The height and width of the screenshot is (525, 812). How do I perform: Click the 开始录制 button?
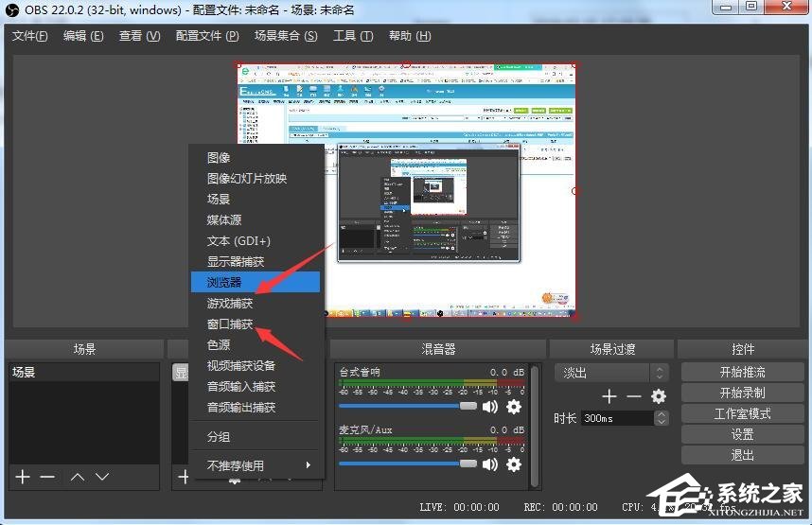pos(742,393)
